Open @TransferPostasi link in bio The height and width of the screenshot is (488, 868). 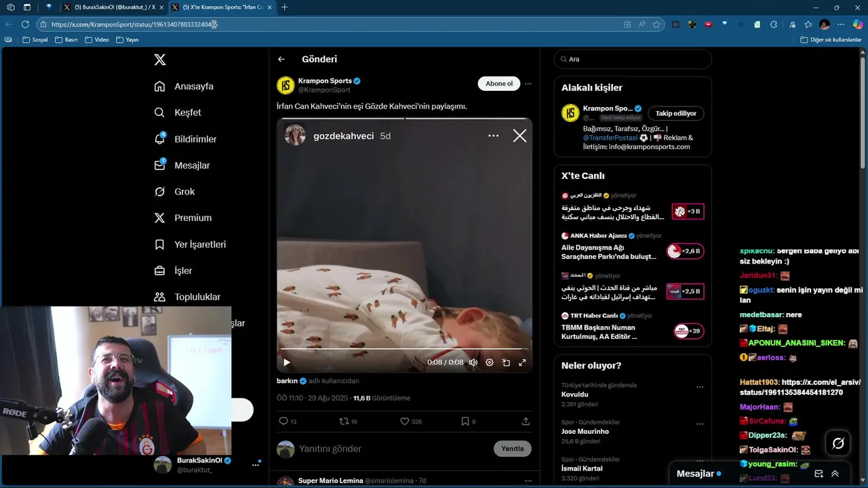point(610,138)
